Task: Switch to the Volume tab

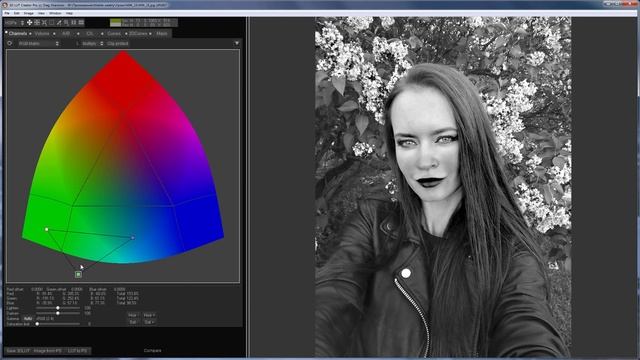Action: 42,33
